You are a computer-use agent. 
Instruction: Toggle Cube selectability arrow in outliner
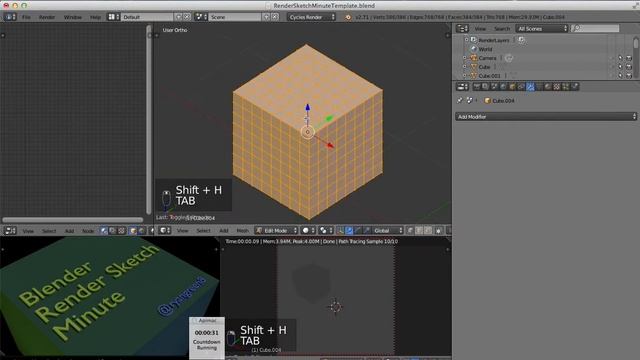pos(620,67)
